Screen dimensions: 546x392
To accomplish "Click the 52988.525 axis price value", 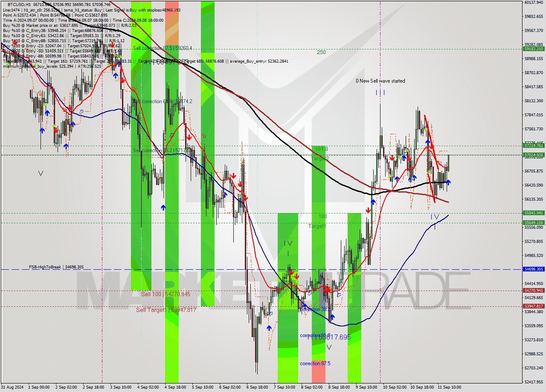I will [533, 354].
